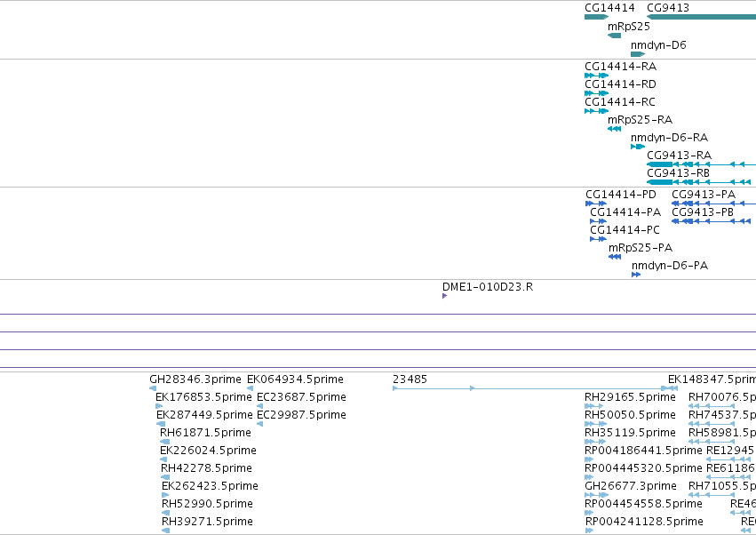Click the RH35119.5prime EST label

click(x=630, y=433)
